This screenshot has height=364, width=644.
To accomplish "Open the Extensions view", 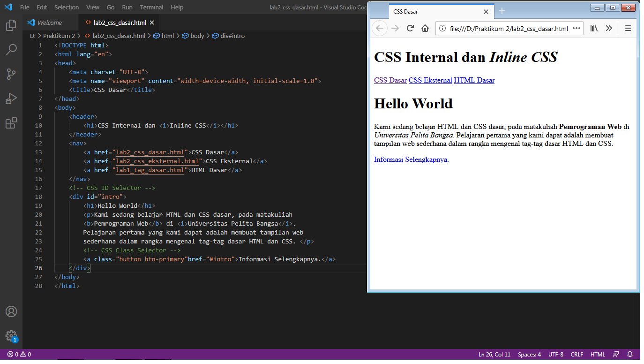I will (11, 123).
